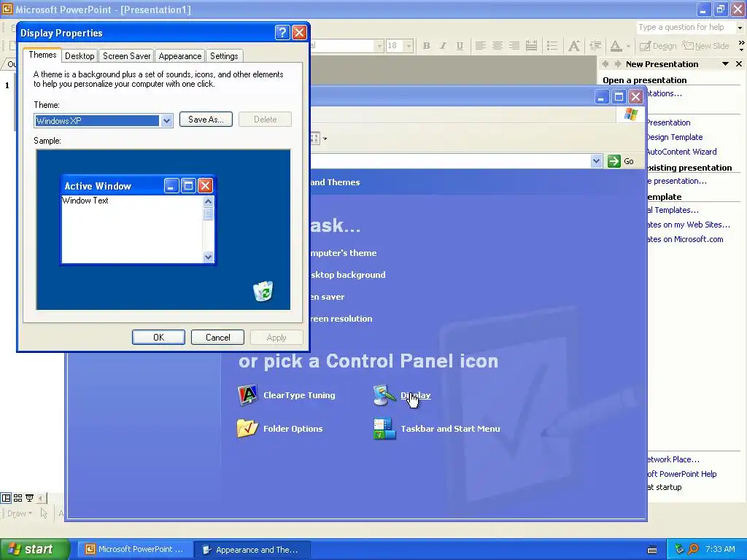The image size is (747, 560).
Task: Align text right in PowerPoint toolbar
Action: click(514, 46)
